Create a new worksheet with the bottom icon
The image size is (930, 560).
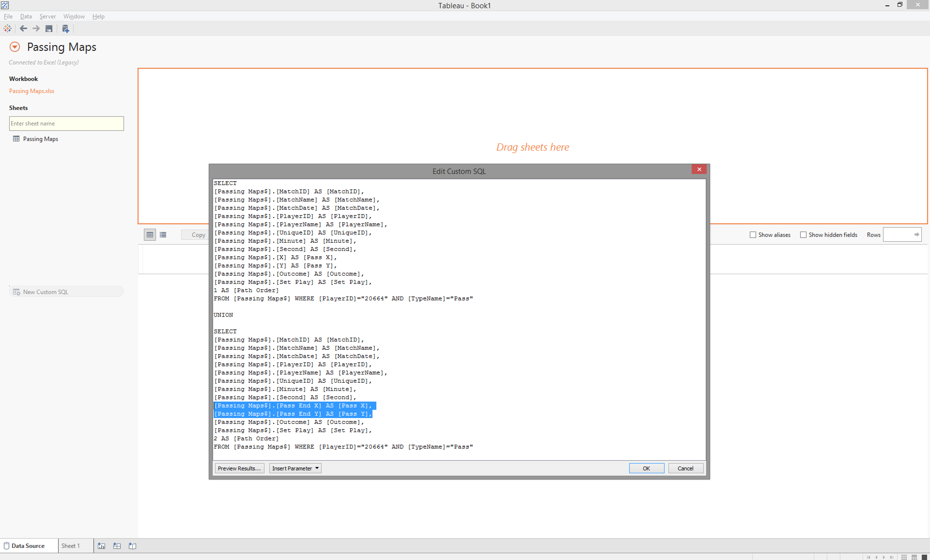tap(101, 546)
